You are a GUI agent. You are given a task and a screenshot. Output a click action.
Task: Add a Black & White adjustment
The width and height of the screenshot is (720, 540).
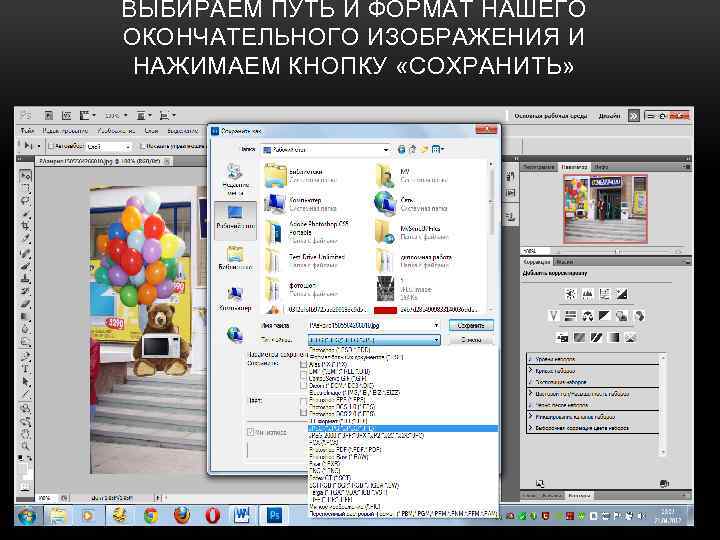click(x=604, y=316)
